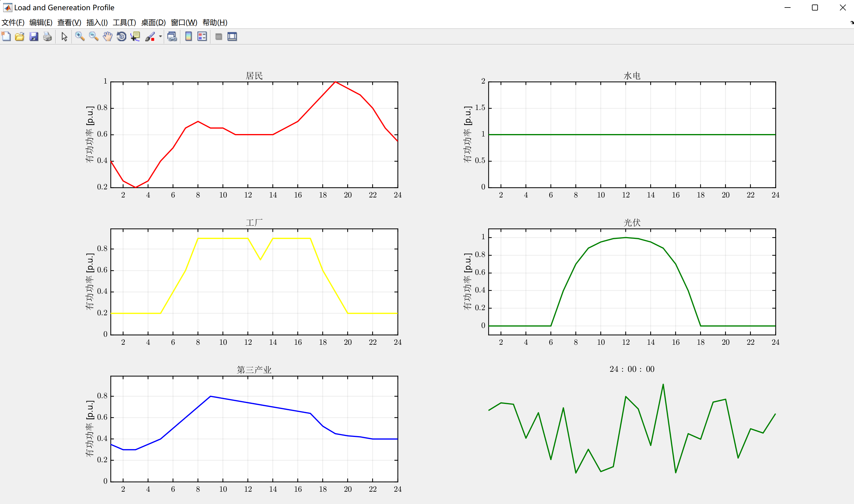Image resolution: width=854 pixels, height=504 pixels.
Task: Toggle the Insert Legend button
Action: [x=202, y=37]
